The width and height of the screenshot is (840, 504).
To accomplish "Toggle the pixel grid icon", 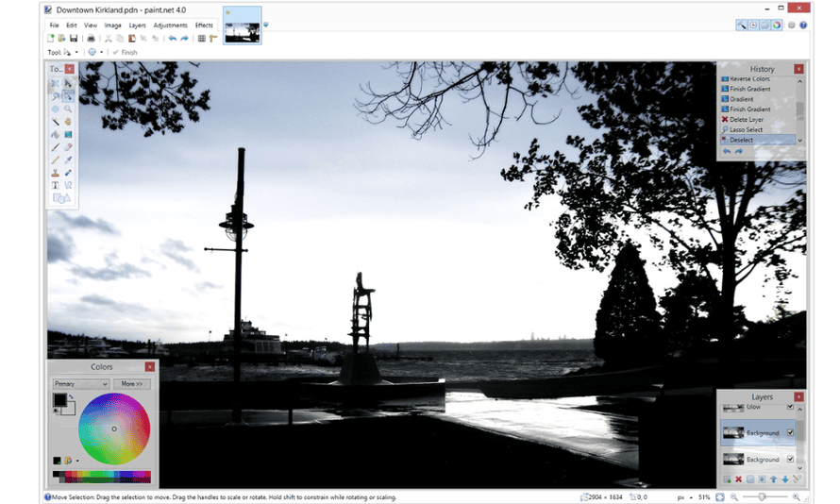I will click(x=201, y=39).
